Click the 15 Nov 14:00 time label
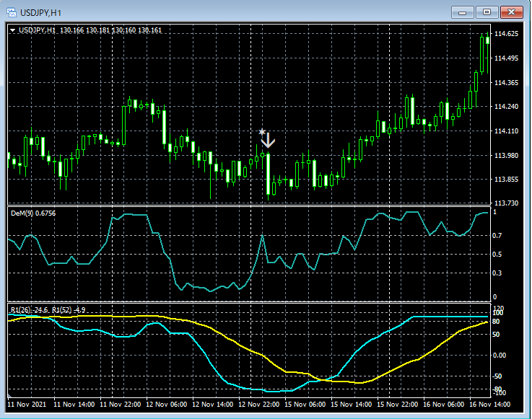Screen dimensions: 532x419 click(351, 404)
